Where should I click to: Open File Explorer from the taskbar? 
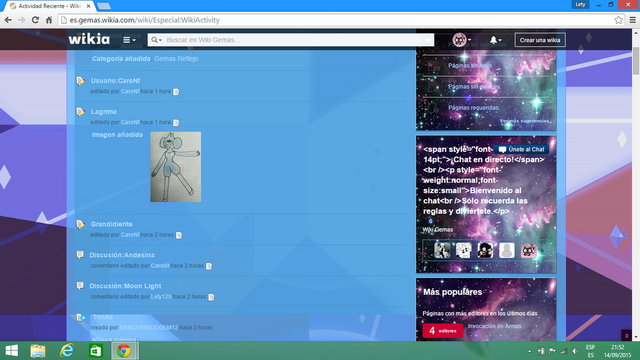(38, 351)
